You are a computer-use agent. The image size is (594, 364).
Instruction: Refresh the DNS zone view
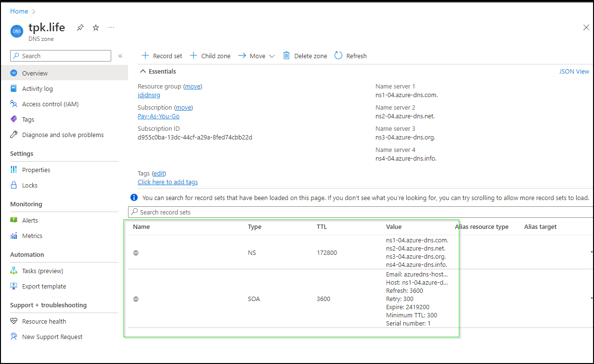click(350, 56)
